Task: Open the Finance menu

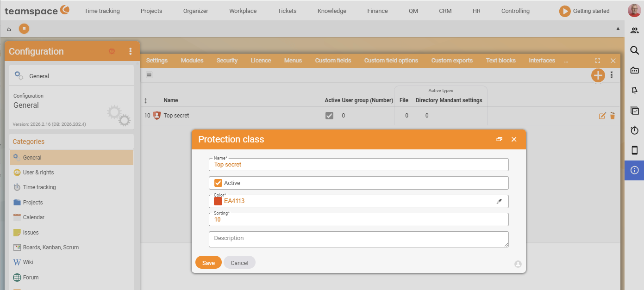Action: [377, 11]
